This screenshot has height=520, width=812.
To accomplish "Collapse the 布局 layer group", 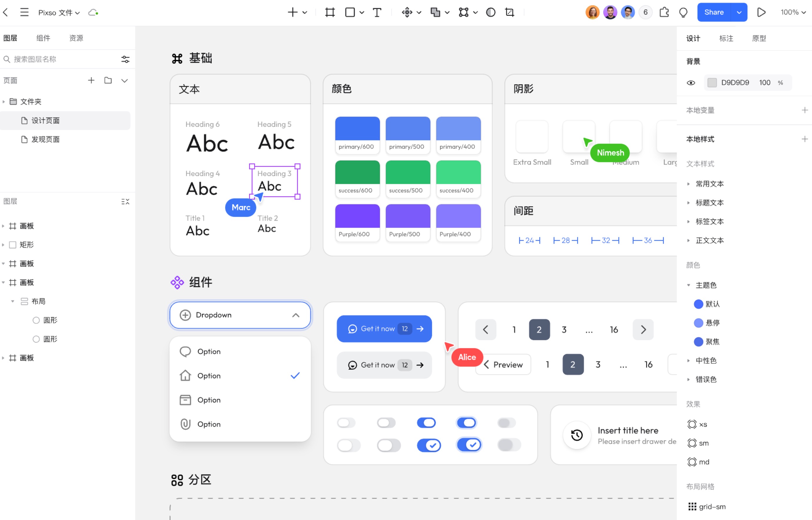I will pyautogui.click(x=12, y=301).
